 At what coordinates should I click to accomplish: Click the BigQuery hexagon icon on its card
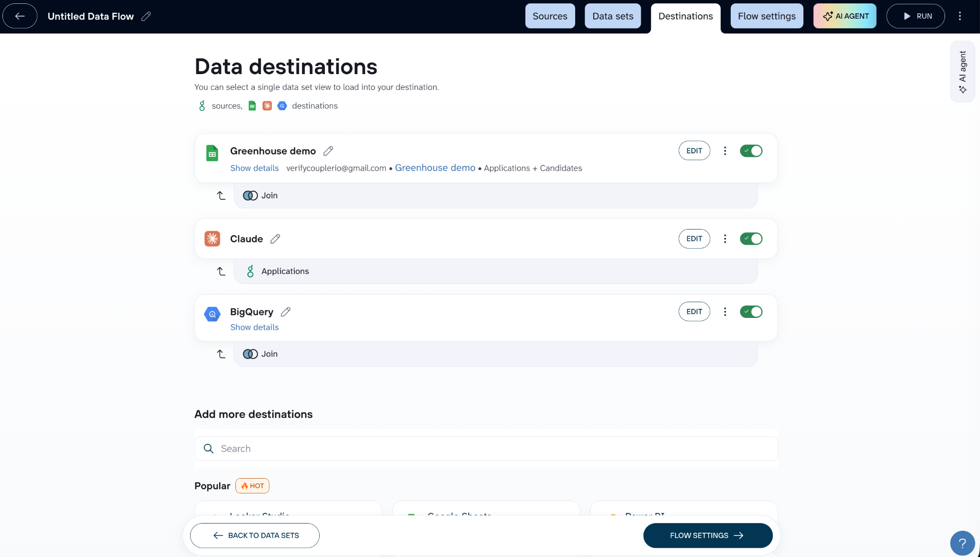click(212, 314)
